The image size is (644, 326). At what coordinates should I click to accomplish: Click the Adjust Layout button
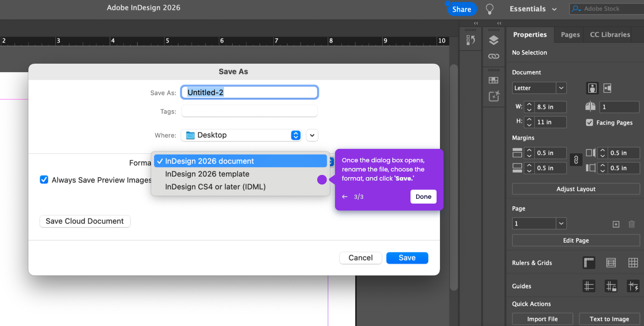[x=576, y=189]
